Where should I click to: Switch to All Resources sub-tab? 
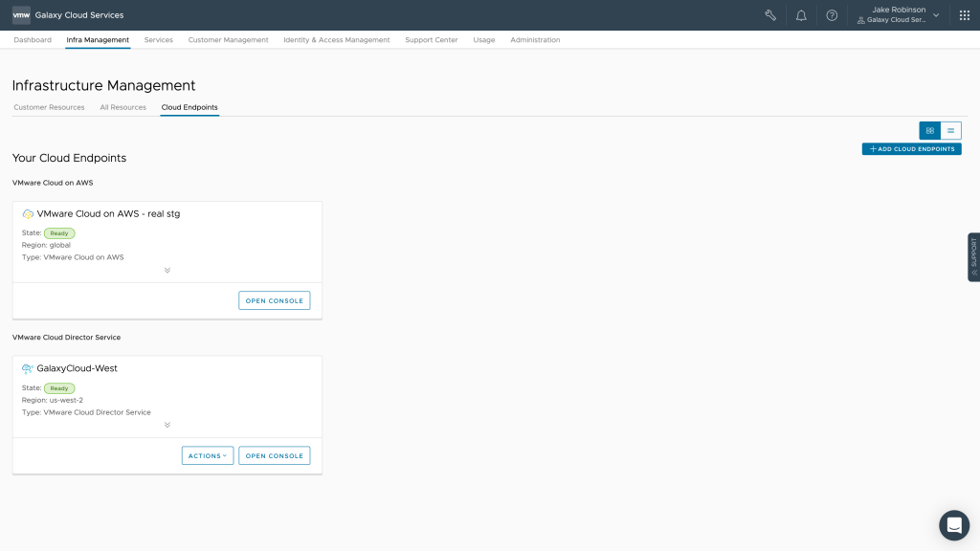(x=123, y=107)
